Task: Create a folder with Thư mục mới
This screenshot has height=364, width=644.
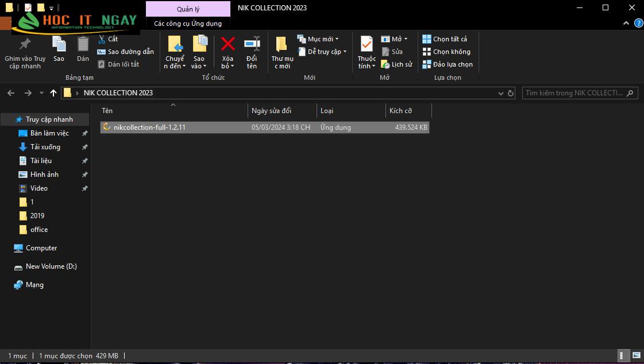Action: pyautogui.click(x=282, y=52)
